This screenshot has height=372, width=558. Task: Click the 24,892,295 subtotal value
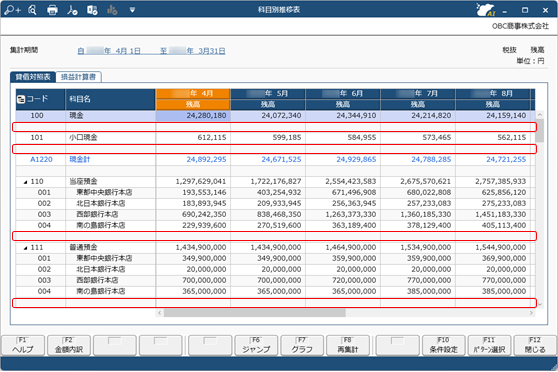[206, 159]
